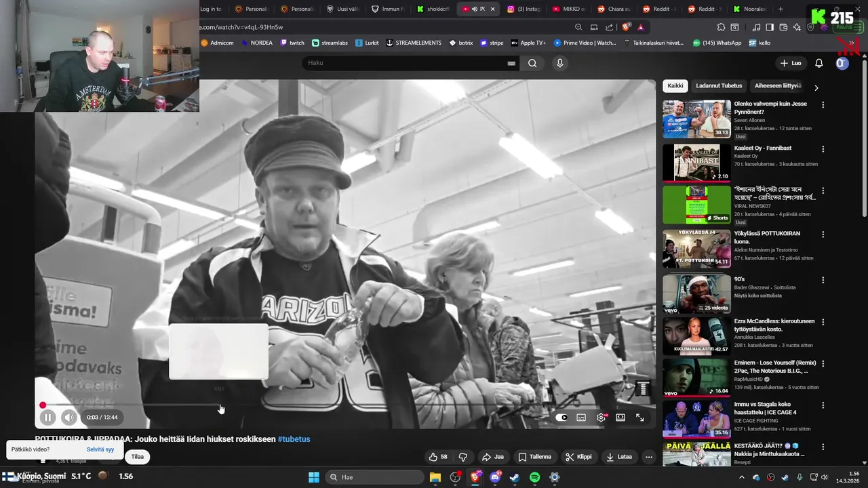
Task: Download video with Lataa button
Action: 619,457
